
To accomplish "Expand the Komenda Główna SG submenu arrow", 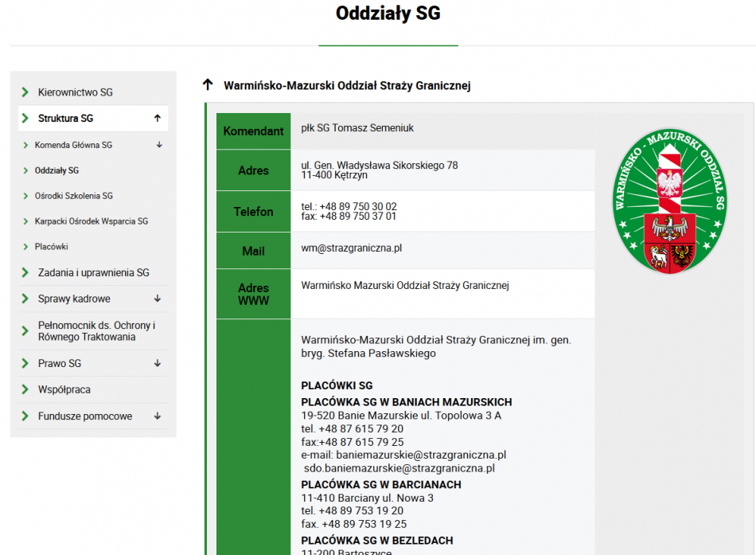I will pyautogui.click(x=159, y=145).
